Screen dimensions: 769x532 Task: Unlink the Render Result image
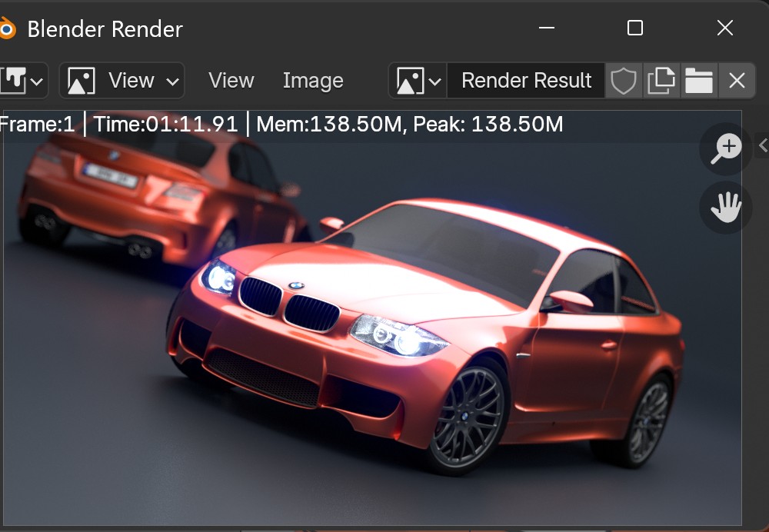[737, 81]
